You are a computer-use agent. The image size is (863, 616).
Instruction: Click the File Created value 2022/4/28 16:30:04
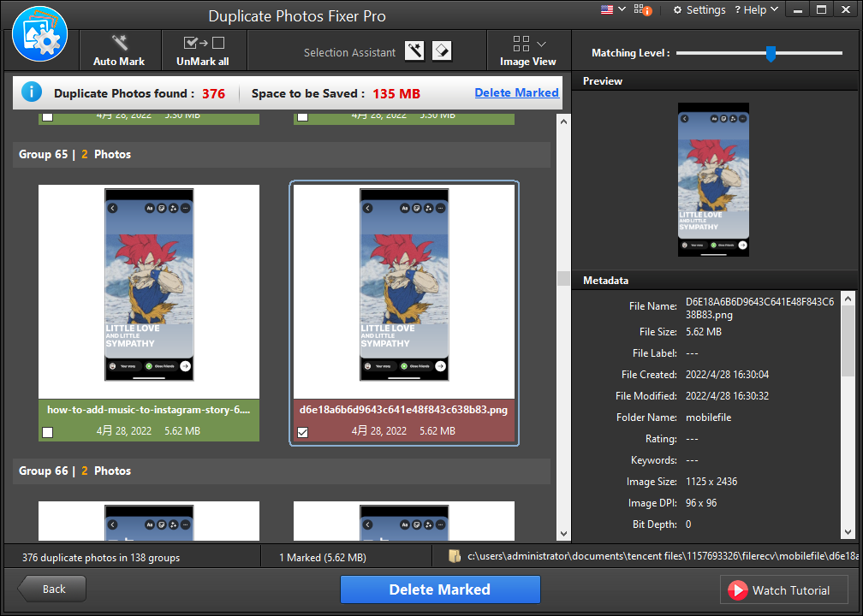coord(727,375)
